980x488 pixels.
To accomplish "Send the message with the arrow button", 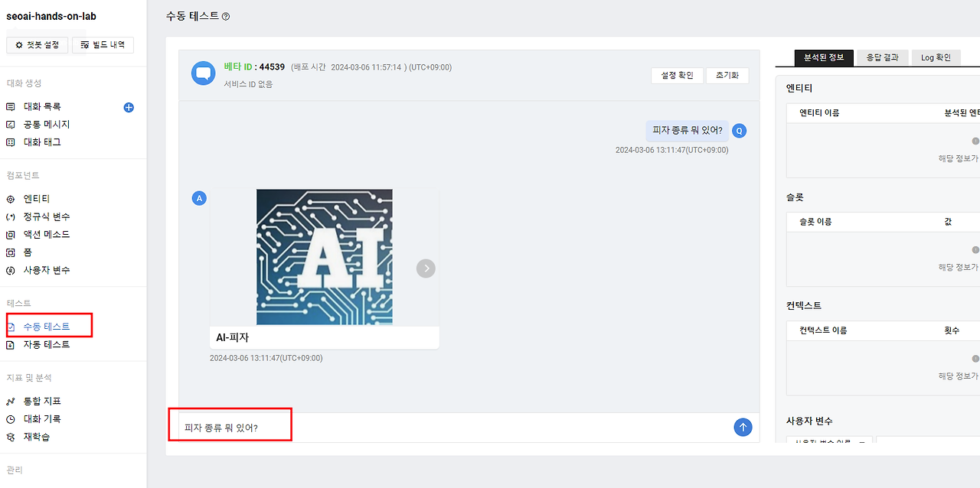I will pos(743,428).
